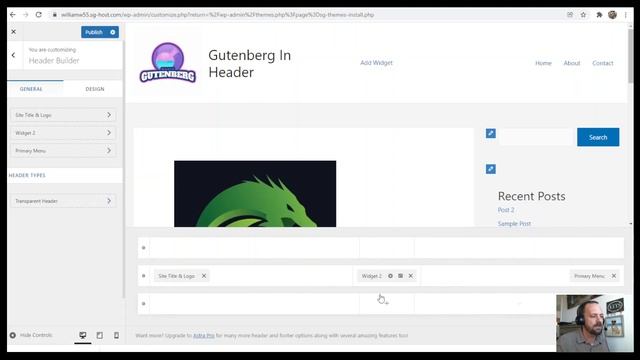Remove Widget 2 from the builder row
The image size is (640, 360).
tap(411, 276)
